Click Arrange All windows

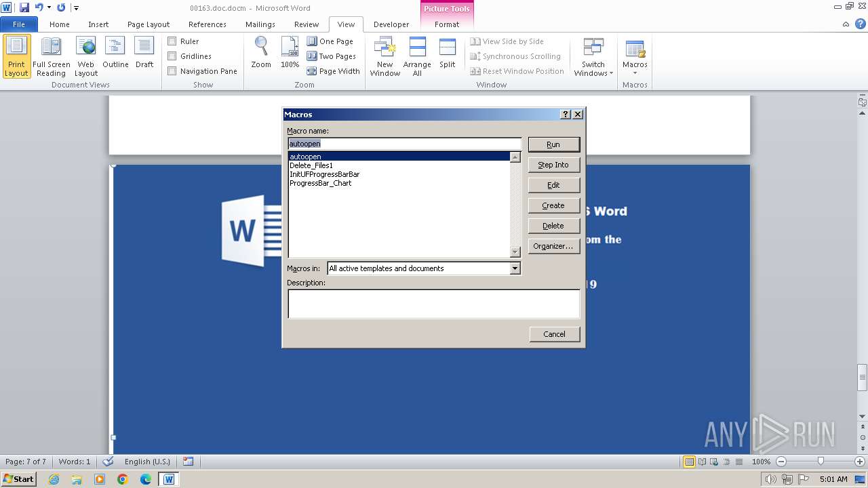(x=417, y=57)
